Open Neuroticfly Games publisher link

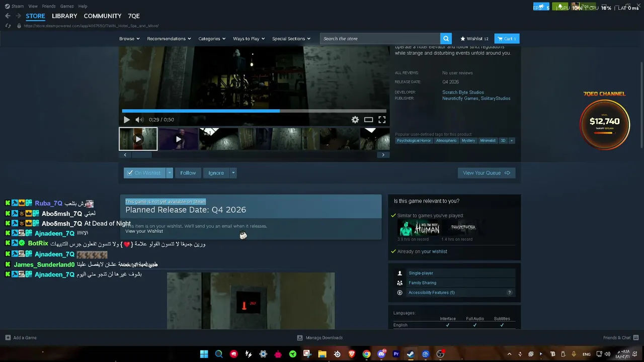point(460,99)
